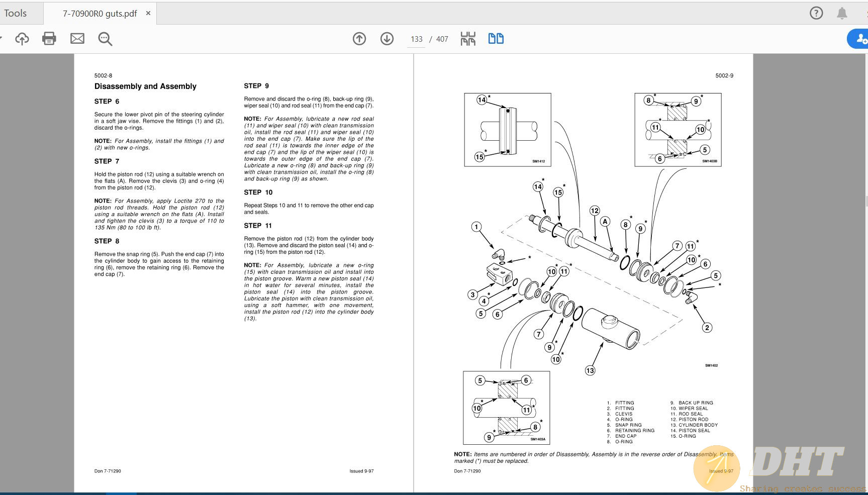The height and width of the screenshot is (495, 868).
Task: Click legend entry 3. CLEVIS
Action: click(620, 414)
